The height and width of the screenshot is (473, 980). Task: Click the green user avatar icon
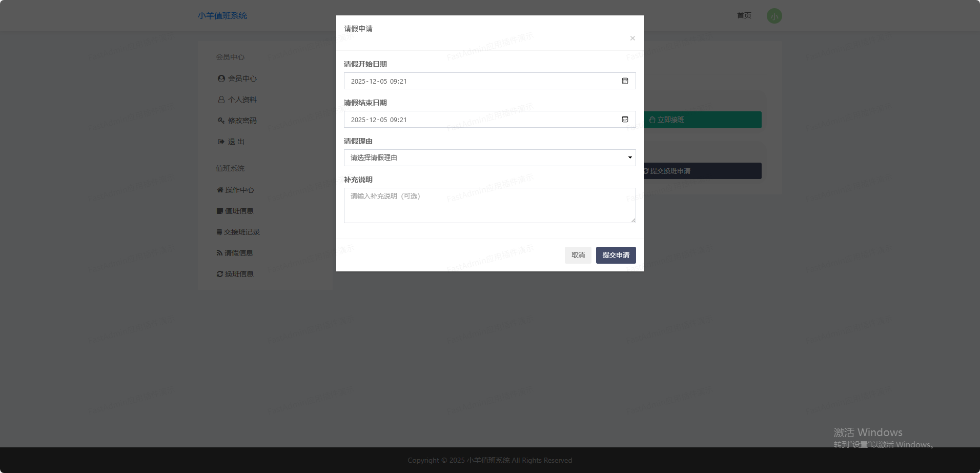(774, 16)
